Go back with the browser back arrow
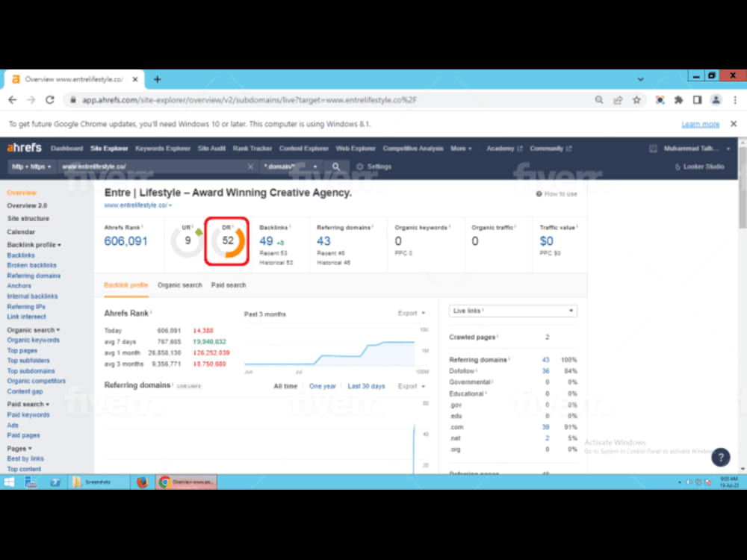The width and height of the screenshot is (747, 560). pos(13,100)
